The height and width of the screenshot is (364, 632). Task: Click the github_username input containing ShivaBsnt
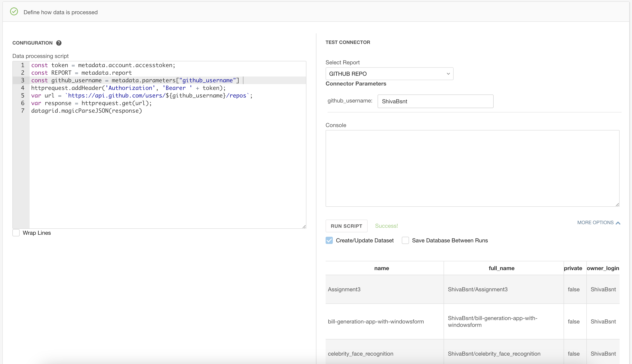[435, 101]
